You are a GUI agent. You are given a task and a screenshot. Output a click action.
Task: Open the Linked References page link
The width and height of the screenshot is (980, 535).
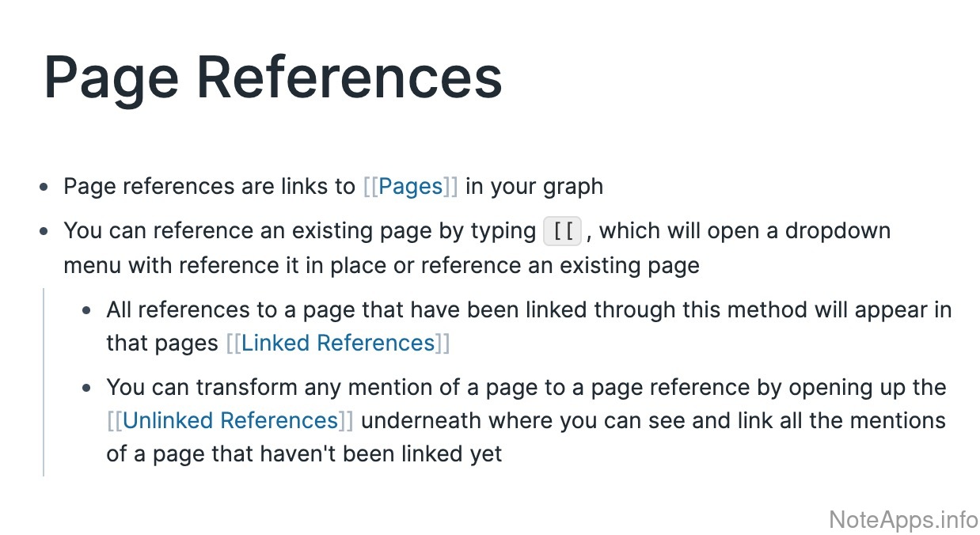[339, 343]
